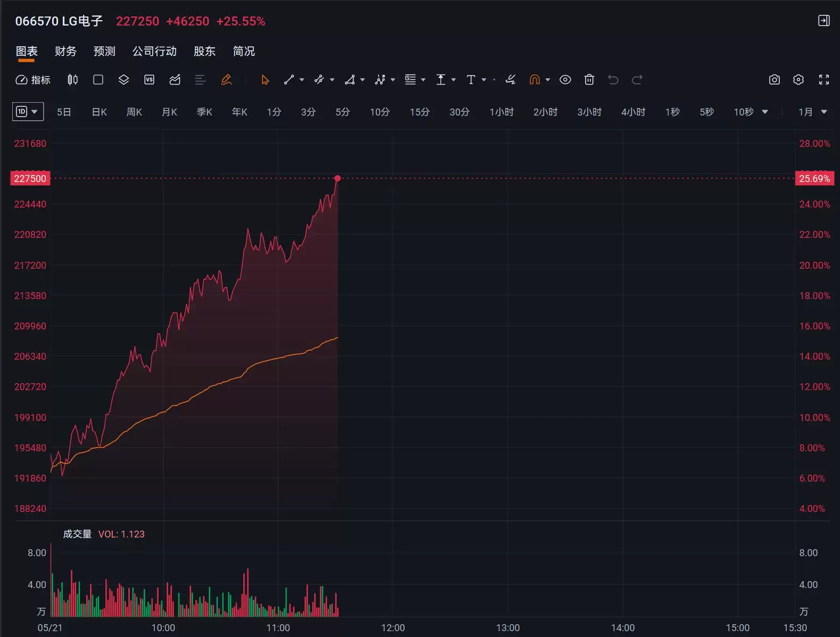Expand the price range tool options

pyautogui.click(x=454, y=80)
